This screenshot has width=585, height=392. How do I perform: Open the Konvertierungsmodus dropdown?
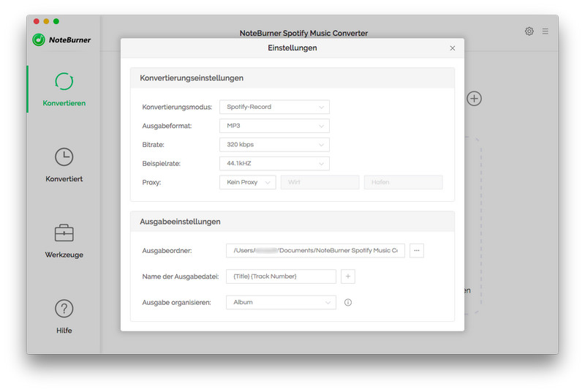pos(274,107)
